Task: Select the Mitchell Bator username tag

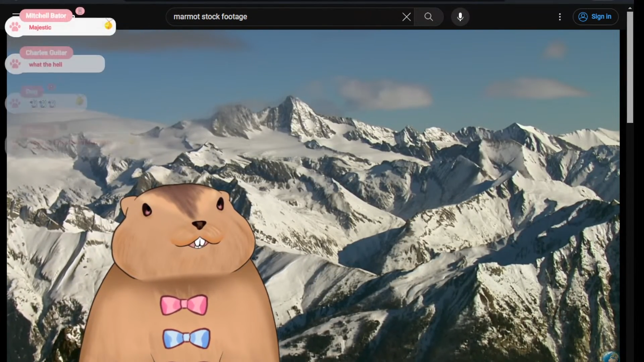Action: coord(46,16)
